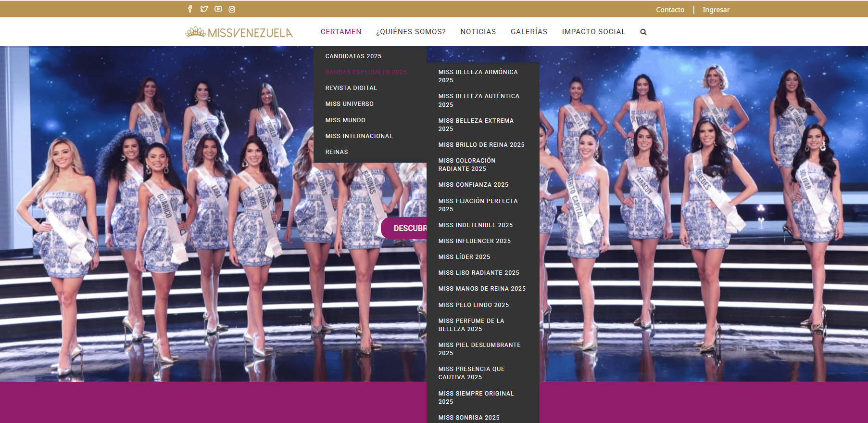Select Revista Digital menu entry

[351, 88]
